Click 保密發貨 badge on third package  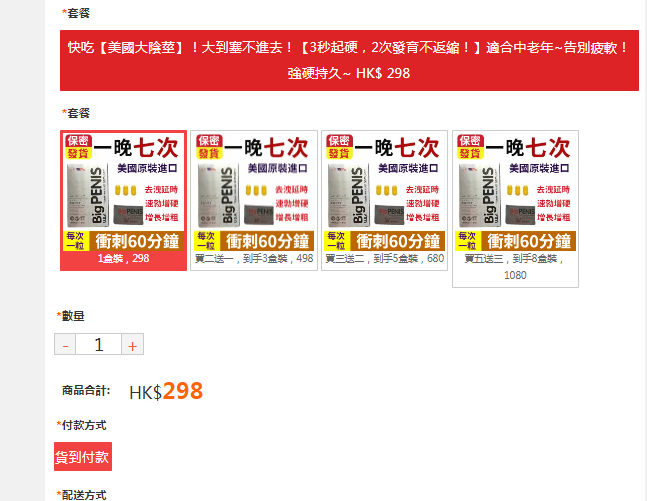pos(339,147)
